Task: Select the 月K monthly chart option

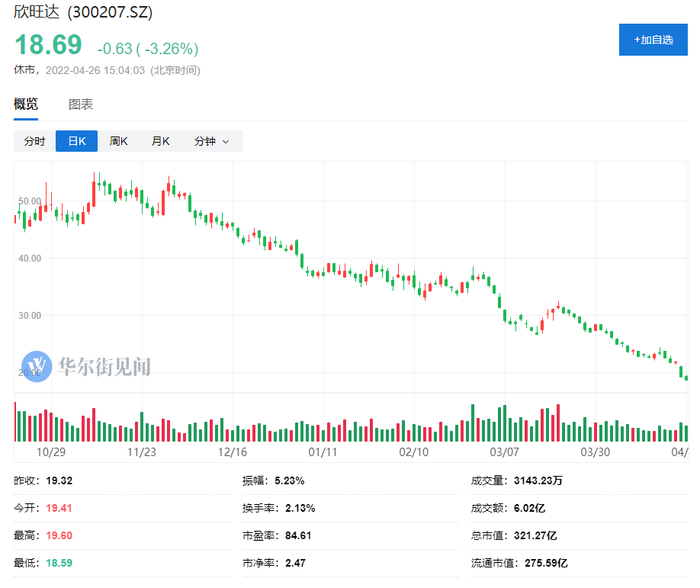Action: click(160, 141)
